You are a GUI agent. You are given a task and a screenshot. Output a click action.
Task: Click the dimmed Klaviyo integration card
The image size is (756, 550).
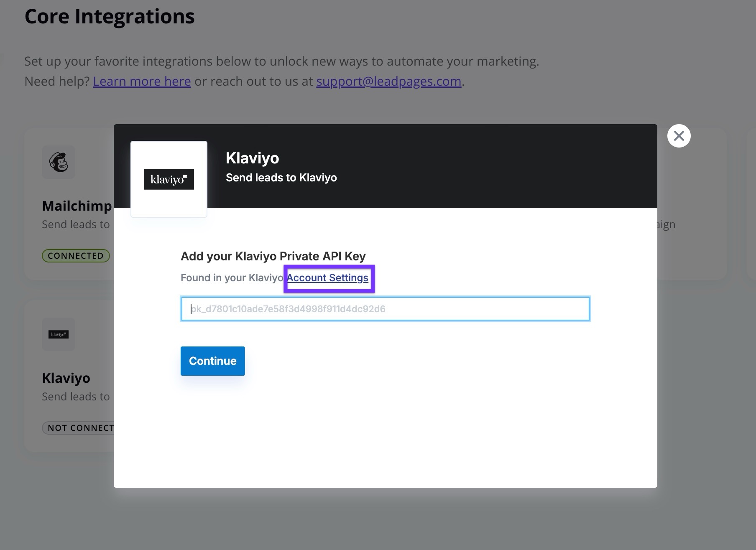click(68, 376)
